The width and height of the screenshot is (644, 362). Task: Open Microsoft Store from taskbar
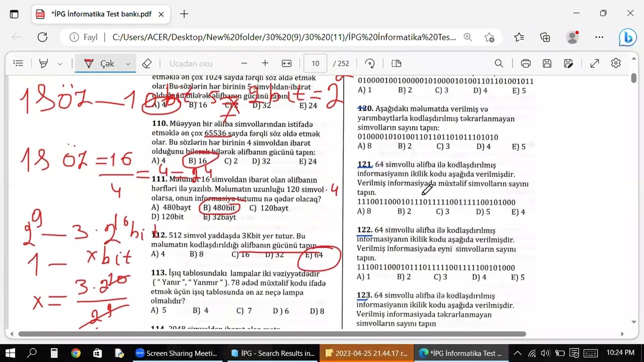pyautogui.click(x=98, y=353)
